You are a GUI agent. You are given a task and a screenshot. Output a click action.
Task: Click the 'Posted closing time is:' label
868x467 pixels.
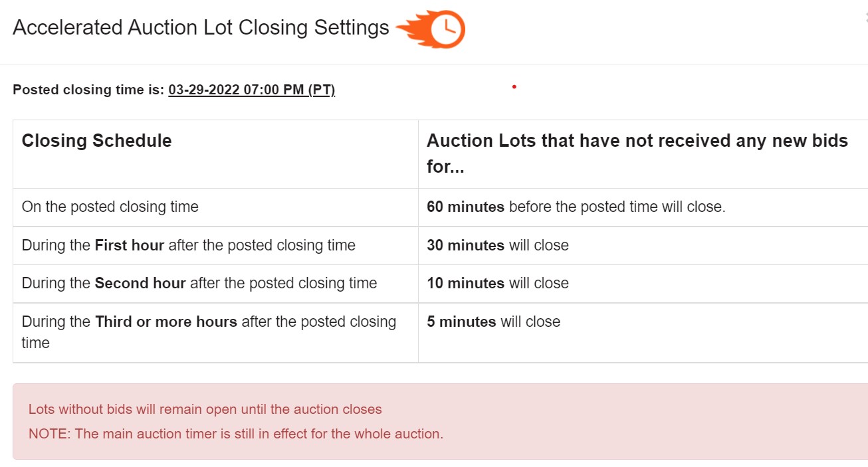click(x=88, y=90)
